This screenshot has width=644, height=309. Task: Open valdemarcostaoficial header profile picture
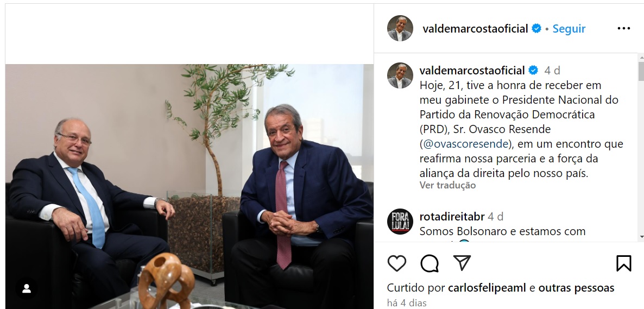click(400, 28)
